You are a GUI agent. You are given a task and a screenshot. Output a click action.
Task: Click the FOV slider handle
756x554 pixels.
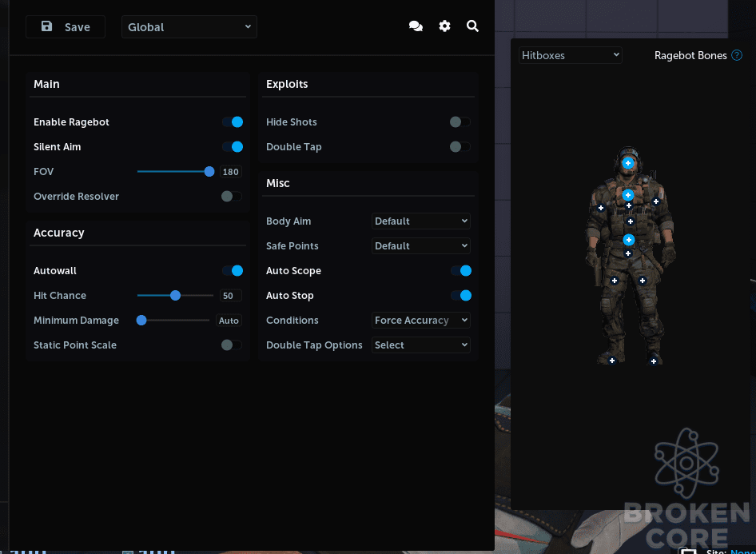tap(209, 172)
